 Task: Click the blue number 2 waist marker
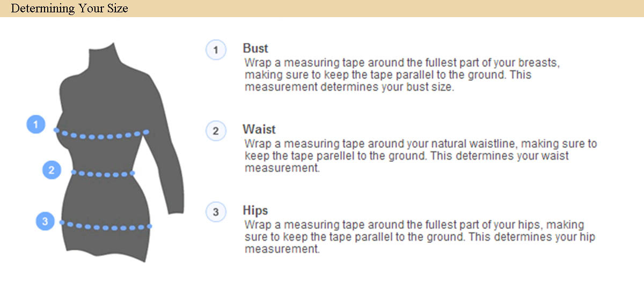[x=52, y=170]
